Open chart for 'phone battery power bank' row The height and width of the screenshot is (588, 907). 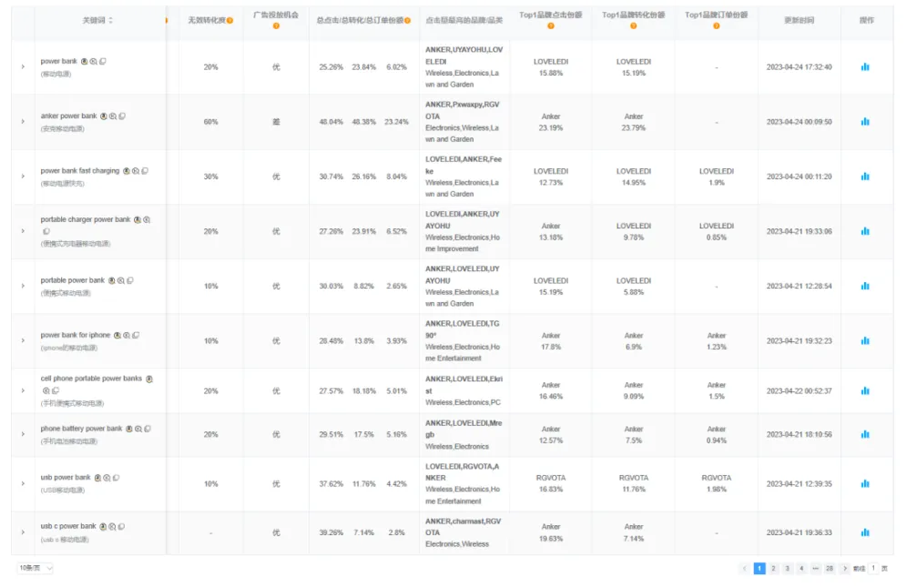click(865, 434)
